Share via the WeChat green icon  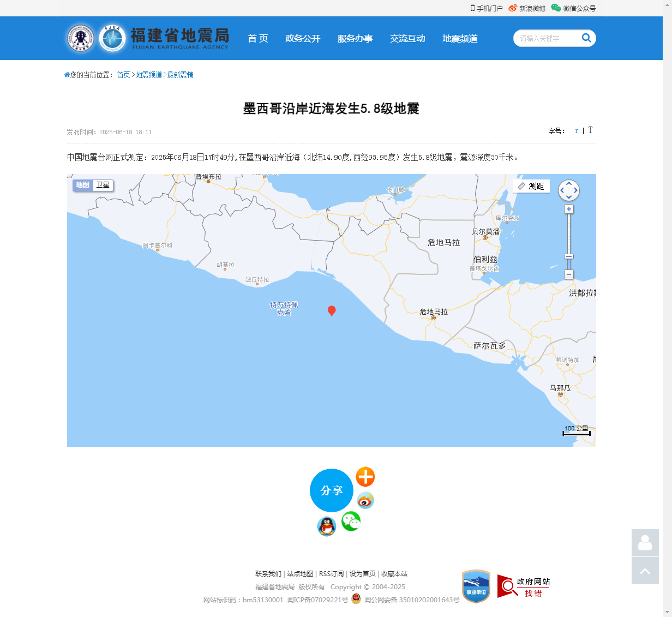pos(351,522)
